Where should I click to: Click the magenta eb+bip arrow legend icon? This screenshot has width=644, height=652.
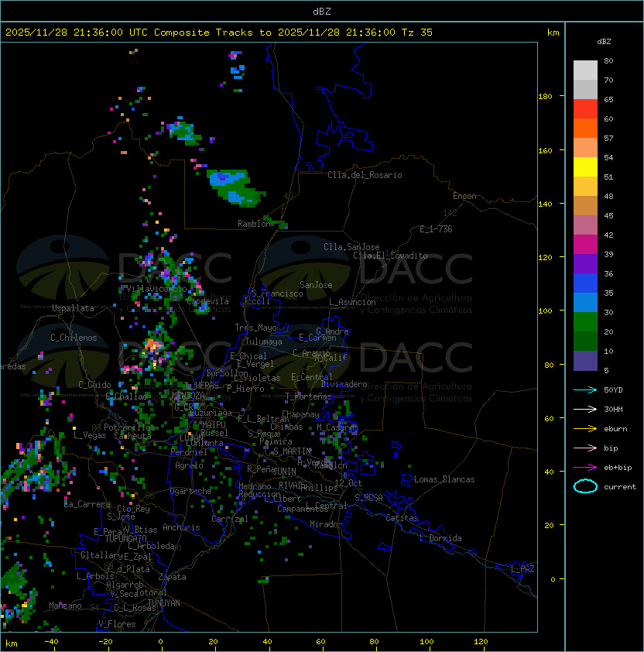coord(585,468)
